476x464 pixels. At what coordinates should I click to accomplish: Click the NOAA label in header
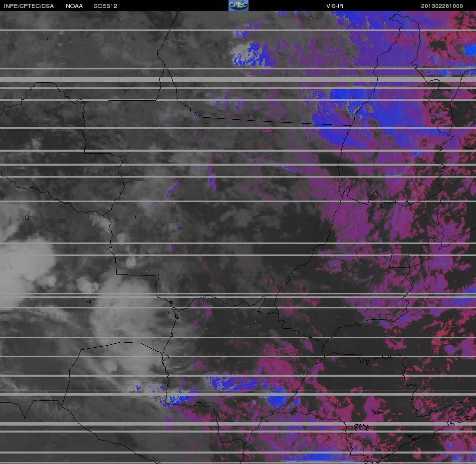click(74, 6)
